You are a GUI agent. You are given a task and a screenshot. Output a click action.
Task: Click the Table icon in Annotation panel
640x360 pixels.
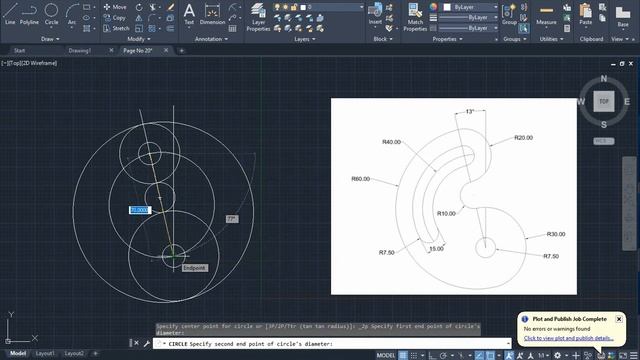pyautogui.click(x=233, y=29)
